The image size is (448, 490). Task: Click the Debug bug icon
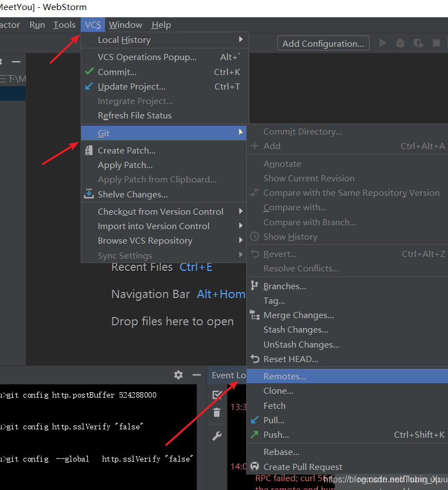400,43
